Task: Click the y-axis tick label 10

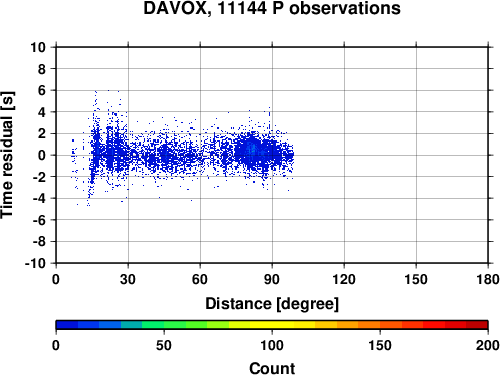Action: coord(38,47)
